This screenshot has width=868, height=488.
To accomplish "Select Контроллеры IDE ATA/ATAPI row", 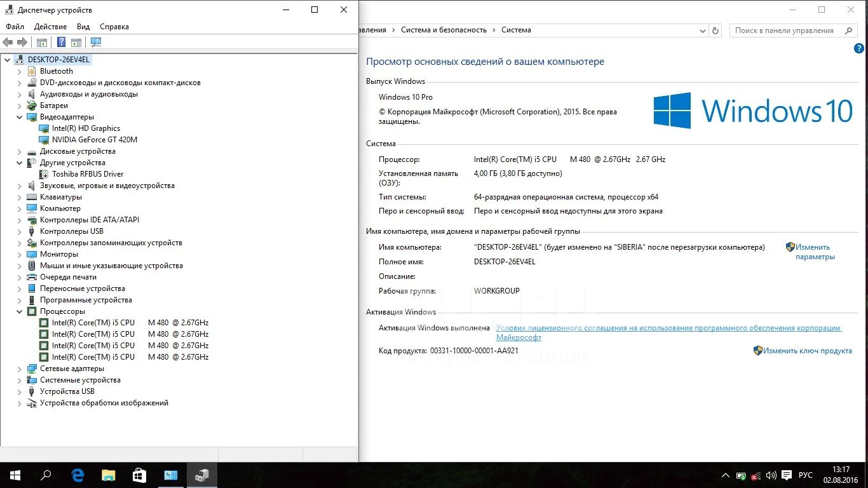I will (90, 220).
